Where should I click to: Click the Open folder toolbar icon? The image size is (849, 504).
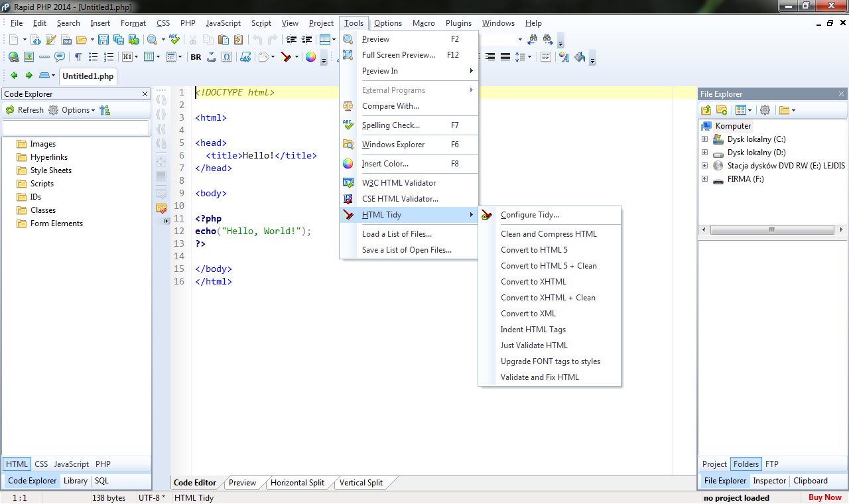tap(82, 40)
